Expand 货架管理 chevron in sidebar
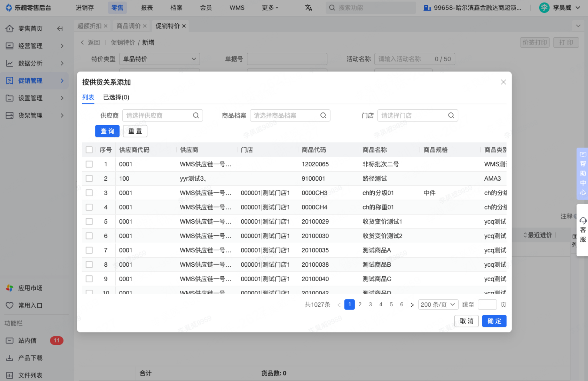 [62, 116]
